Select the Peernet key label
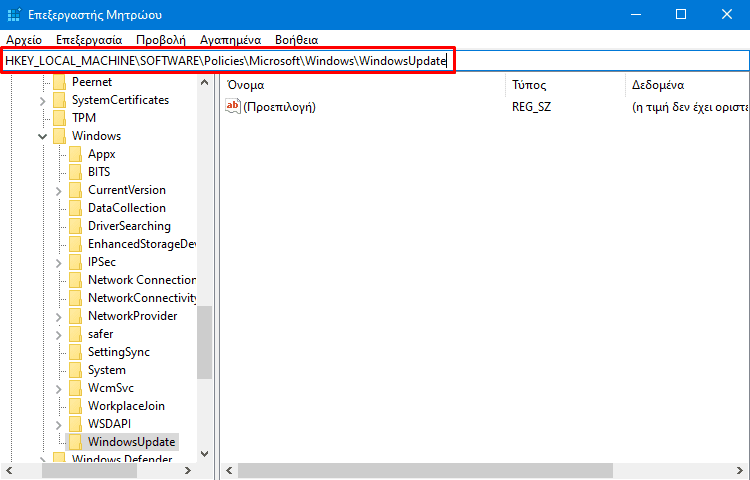Screen dimensions: 750x480 pos(92,82)
